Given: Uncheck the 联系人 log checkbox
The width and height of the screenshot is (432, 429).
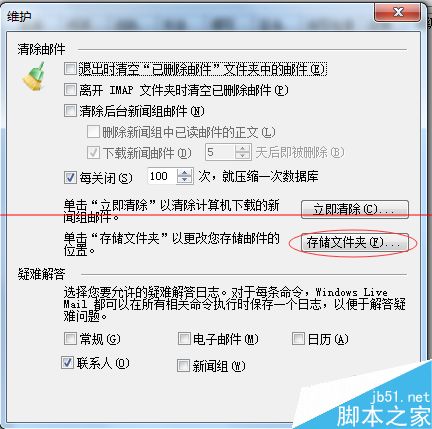Looking at the screenshot, I should [x=68, y=363].
